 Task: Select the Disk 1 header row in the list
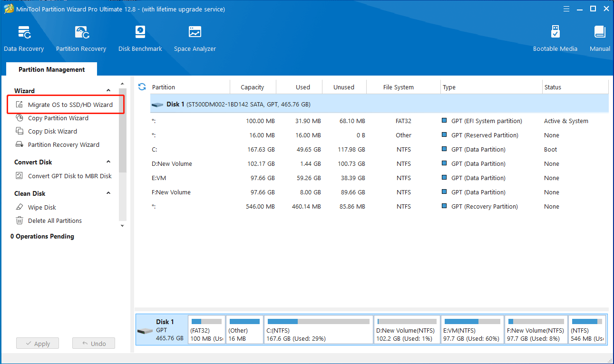(x=379, y=104)
